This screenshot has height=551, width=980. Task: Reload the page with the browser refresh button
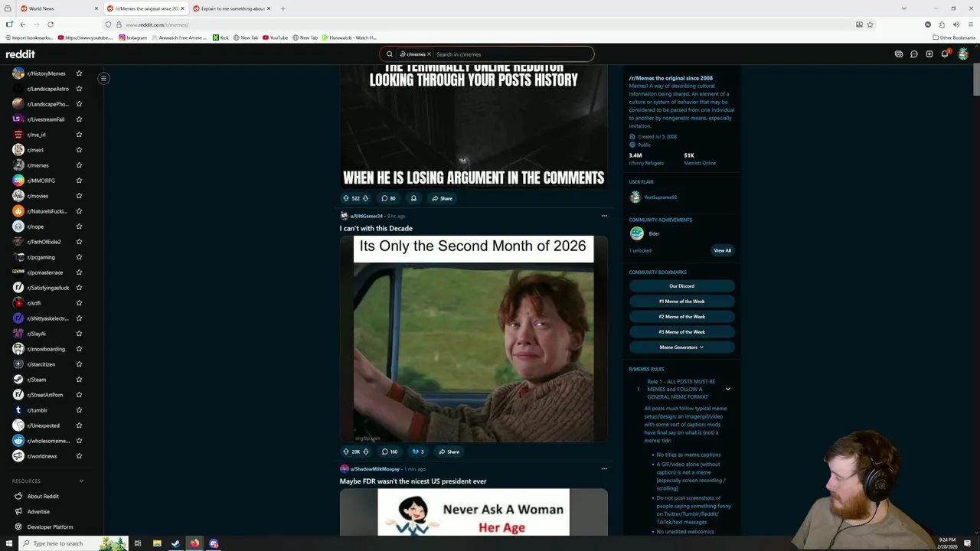pos(51,24)
